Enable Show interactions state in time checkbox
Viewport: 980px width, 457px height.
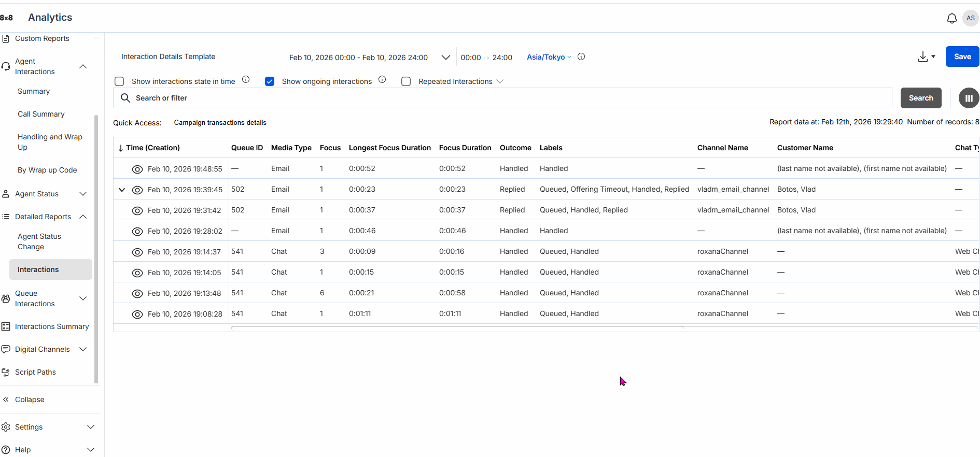(120, 81)
